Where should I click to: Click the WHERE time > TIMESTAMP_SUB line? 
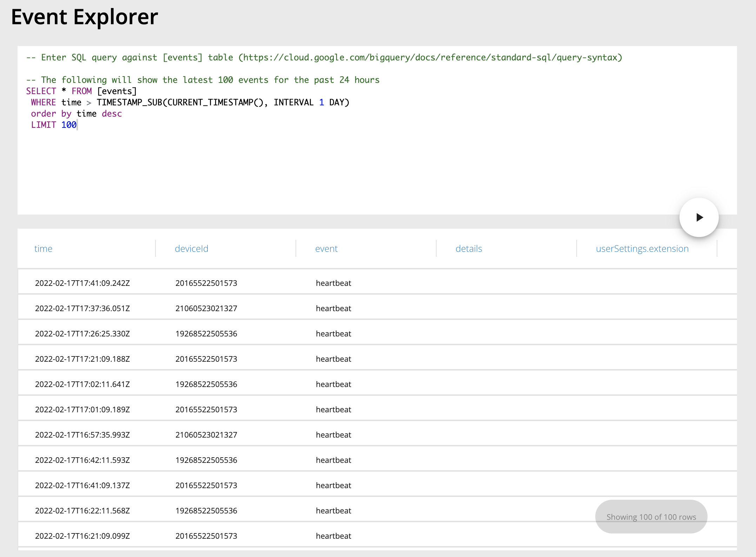[x=190, y=103]
